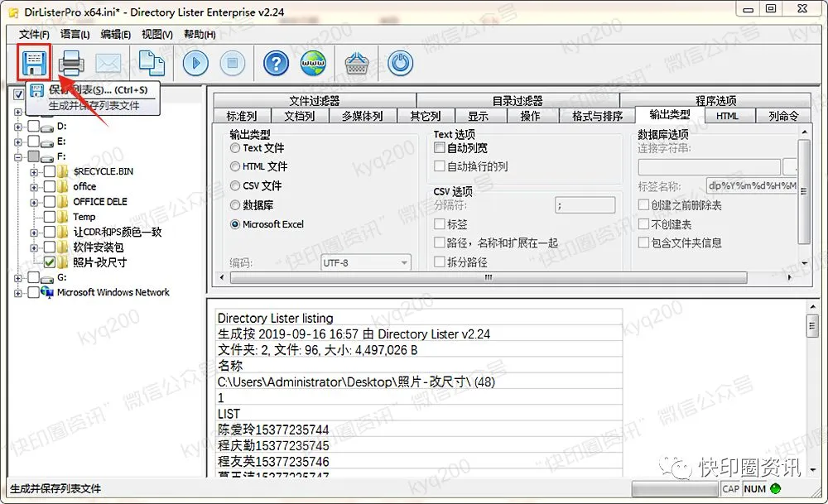Click the D: drive icon
Image resolution: width=828 pixels, height=504 pixels.
47,127
